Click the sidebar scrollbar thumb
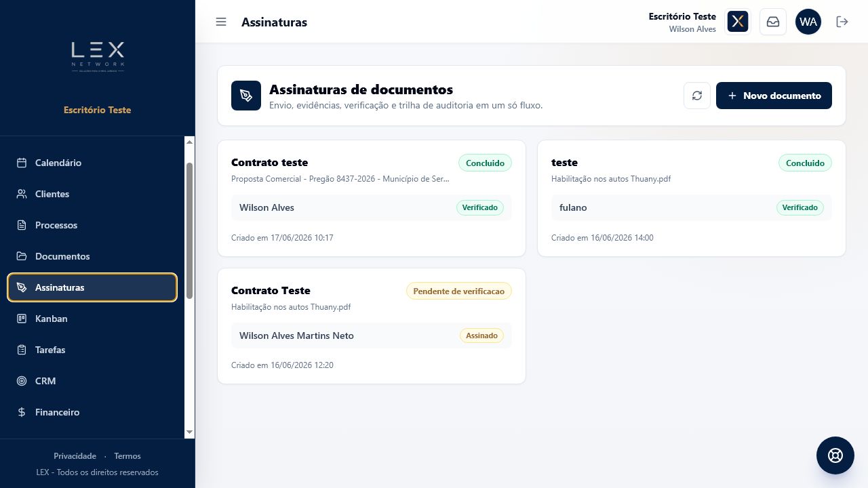This screenshot has width=868, height=488. (189, 230)
